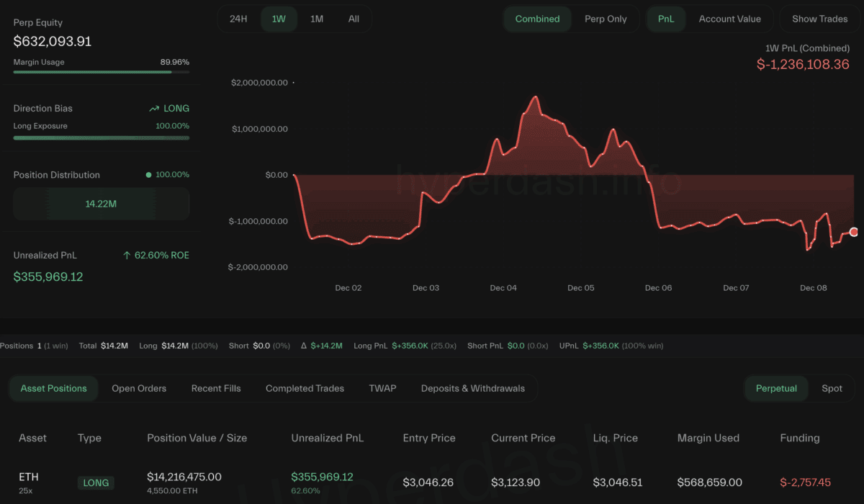View the Completed Trades tab

(x=305, y=388)
